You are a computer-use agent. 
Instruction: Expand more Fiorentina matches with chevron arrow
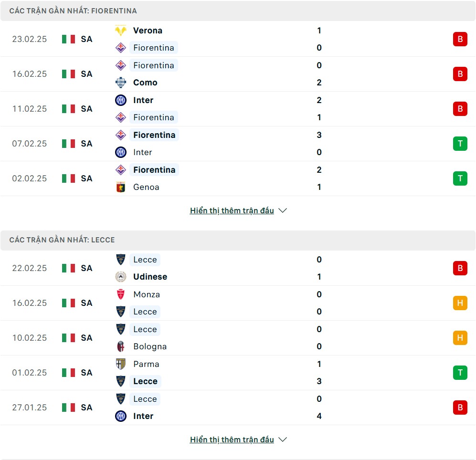pyautogui.click(x=283, y=210)
